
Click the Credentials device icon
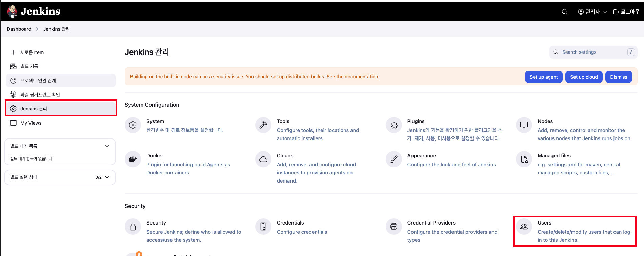pos(263,227)
